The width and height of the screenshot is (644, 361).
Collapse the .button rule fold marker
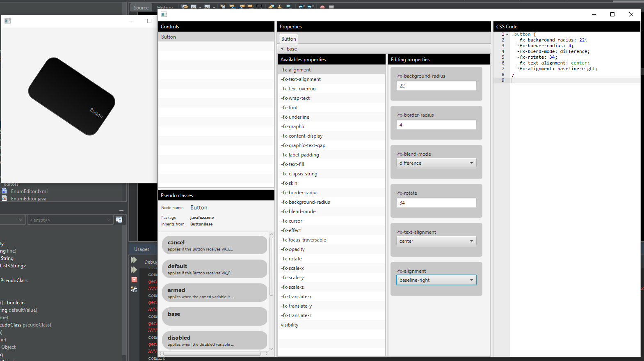pyautogui.click(x=507, y=34)
